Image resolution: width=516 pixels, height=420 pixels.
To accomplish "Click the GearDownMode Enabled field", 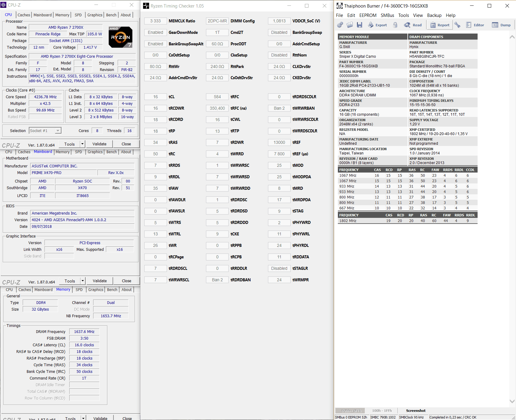I will click(155, 32).
